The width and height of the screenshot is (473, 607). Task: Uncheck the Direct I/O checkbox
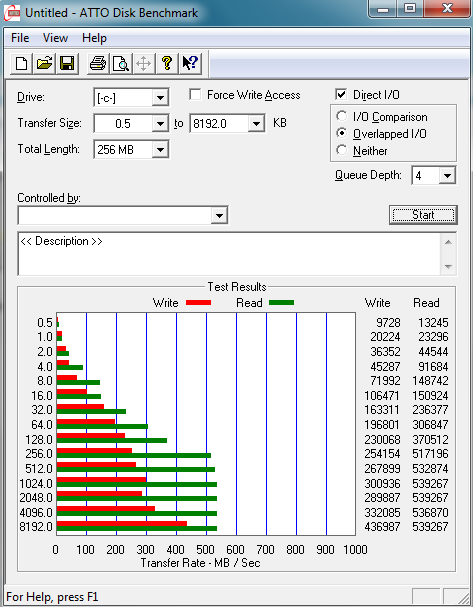click(341, 95)
